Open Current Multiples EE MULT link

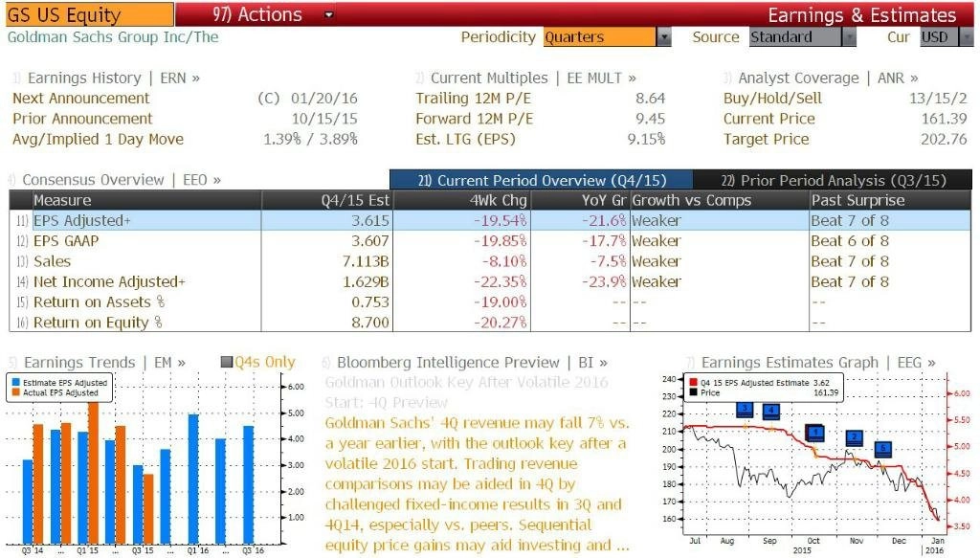[533, 78]
